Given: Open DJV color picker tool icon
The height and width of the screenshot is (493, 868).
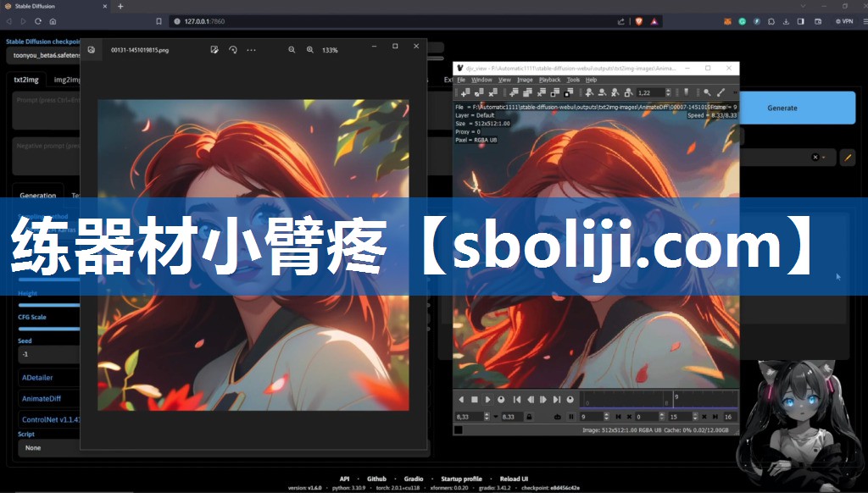Looking at the screenshot, I should coord(721,92).
